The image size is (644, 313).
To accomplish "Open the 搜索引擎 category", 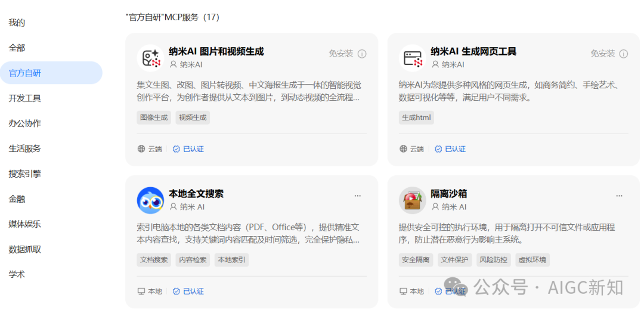I will point(25,173).
